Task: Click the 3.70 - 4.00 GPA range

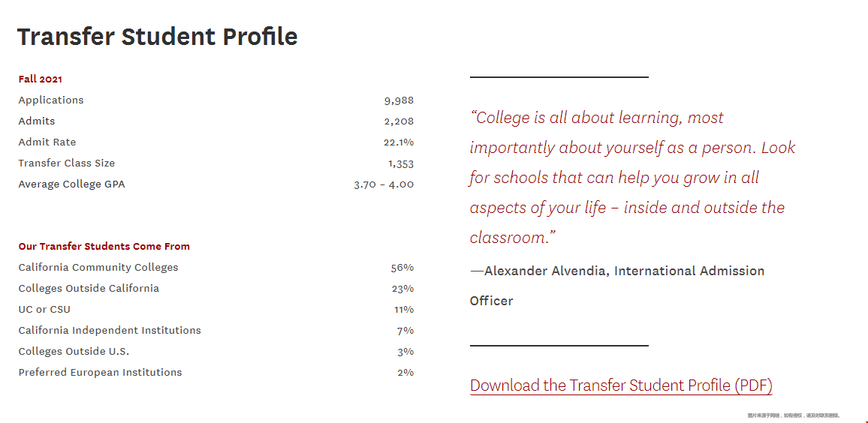Action: [x=384, y=184]
